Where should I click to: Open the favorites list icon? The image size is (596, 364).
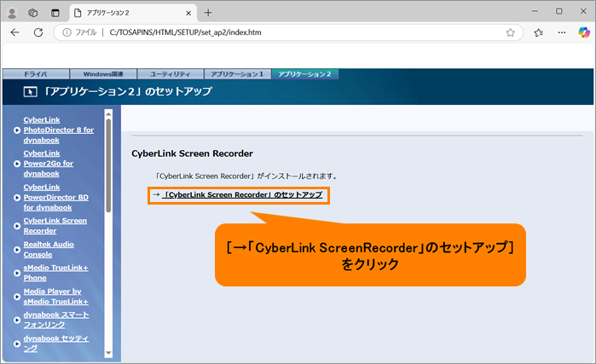(x=538, y=32)
